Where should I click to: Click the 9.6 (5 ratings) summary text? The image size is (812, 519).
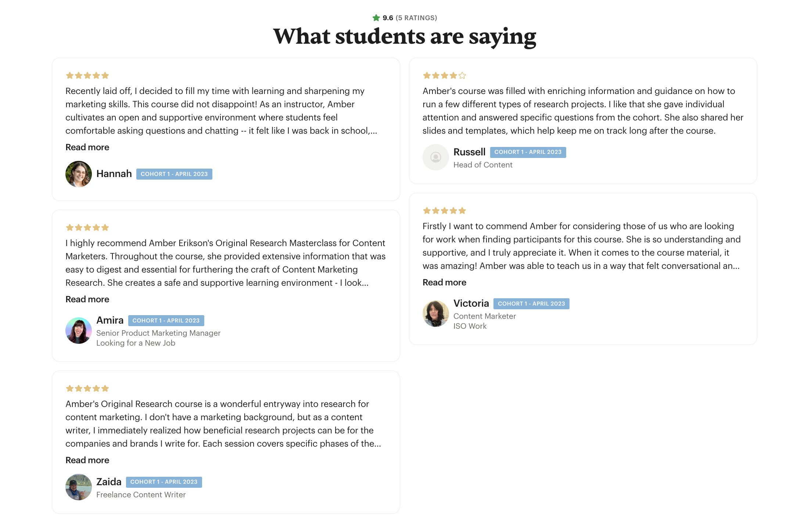pyautogui.click(x=410, y=18)
